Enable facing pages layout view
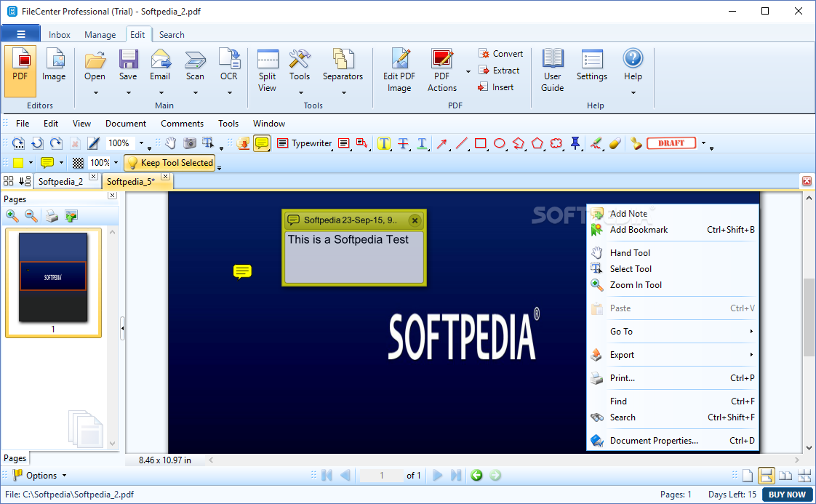 (x=785, y=476)
